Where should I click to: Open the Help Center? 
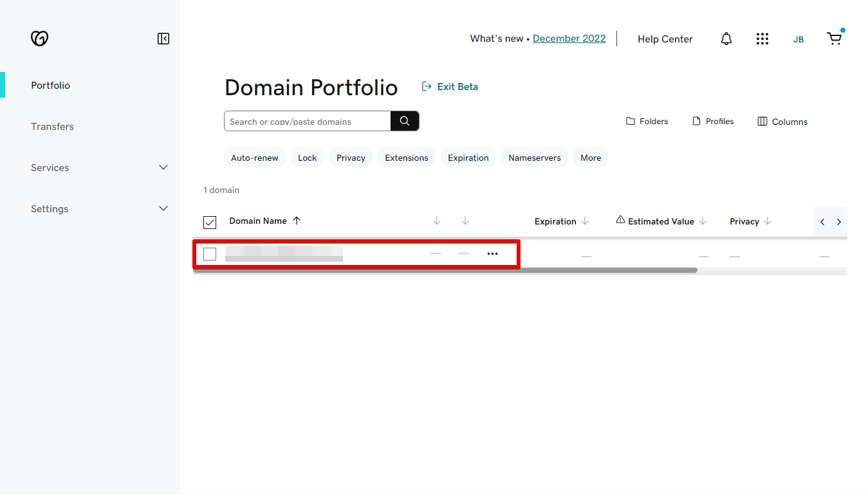(665, 39)
